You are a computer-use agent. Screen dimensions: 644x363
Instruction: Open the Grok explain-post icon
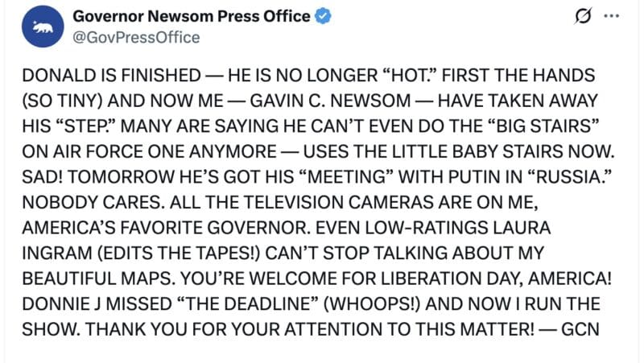(583, 16)
